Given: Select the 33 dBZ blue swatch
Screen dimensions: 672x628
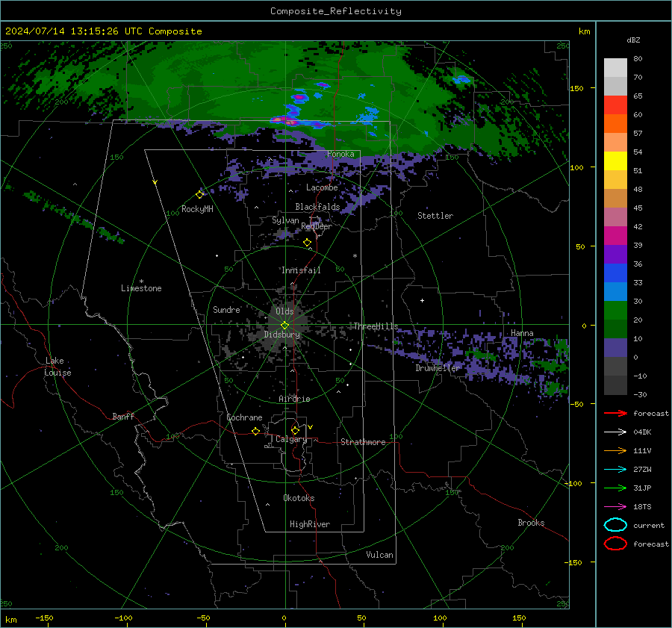Looking at the screenshot, I should point(615,291).
